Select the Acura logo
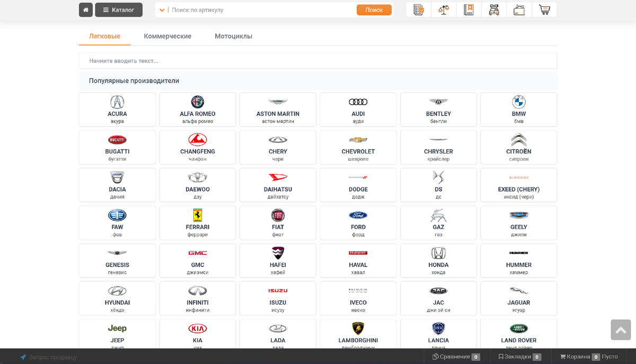 point(117,102)
